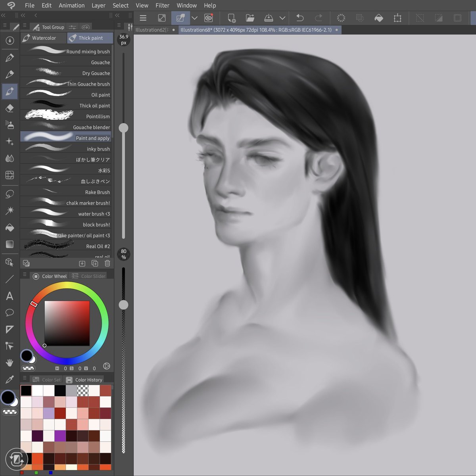
Task: Select the Text tool
Action: pyautogui.click(x=10, y=296)
